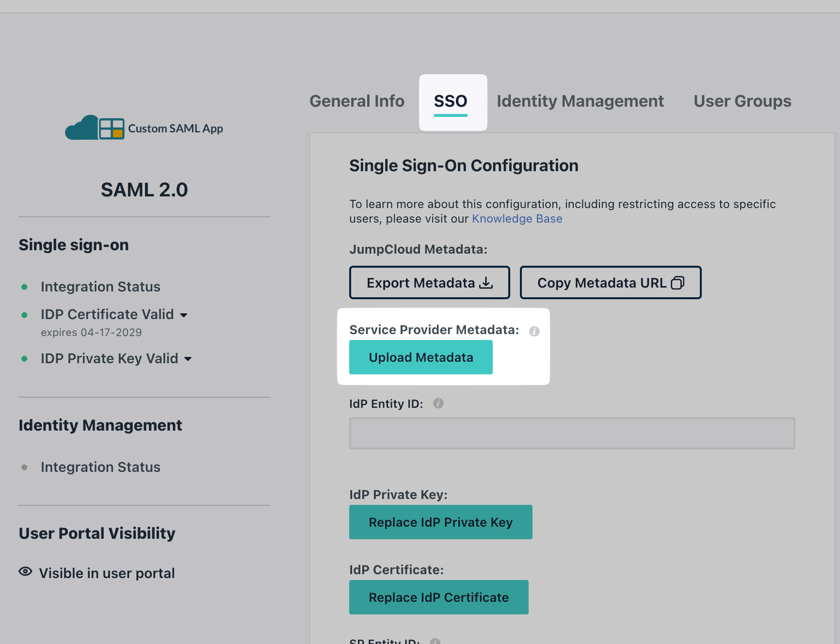The image size is (840, 644).
Task: Click the green status dot beside Integration Status
Action: pos(25,287)
